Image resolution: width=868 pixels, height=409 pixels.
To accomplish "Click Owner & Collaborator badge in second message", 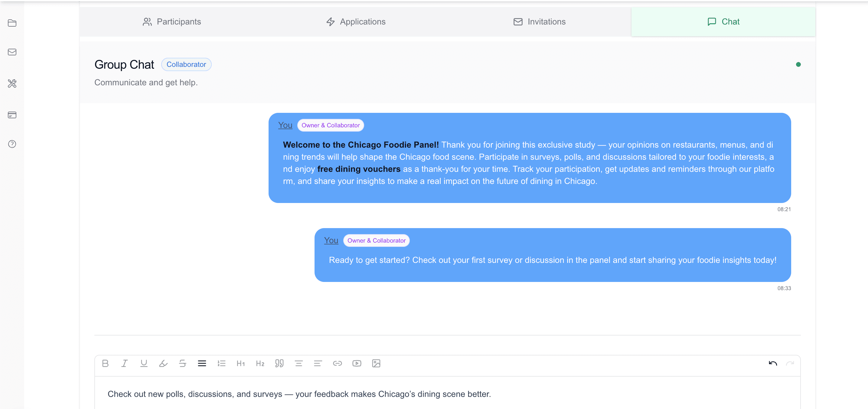I will [376, 240].
